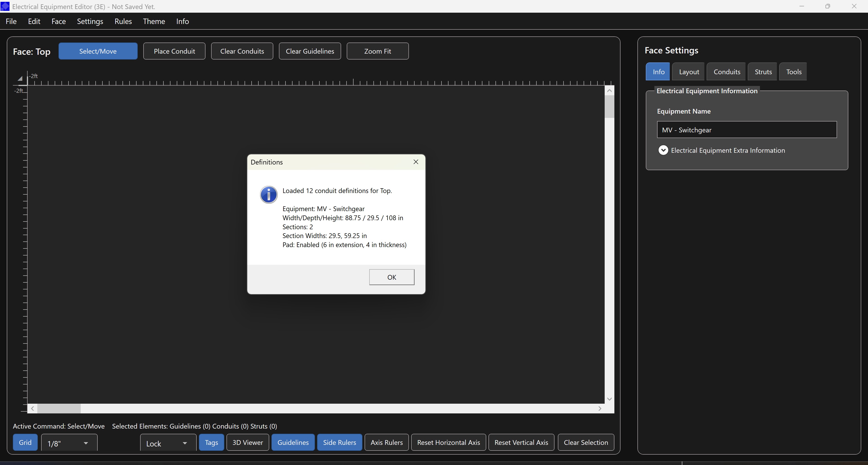
Task: Enable Axis Rulers
Action: tap(386, 442)
